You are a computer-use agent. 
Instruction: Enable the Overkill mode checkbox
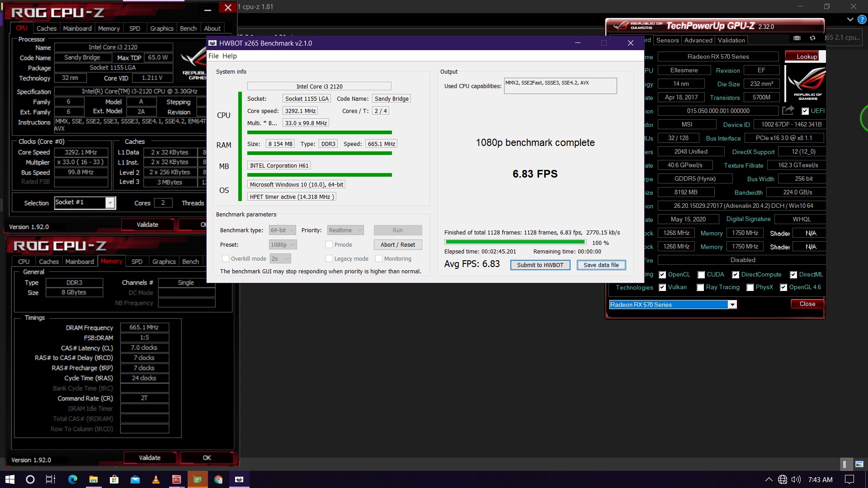click(225, 258)
